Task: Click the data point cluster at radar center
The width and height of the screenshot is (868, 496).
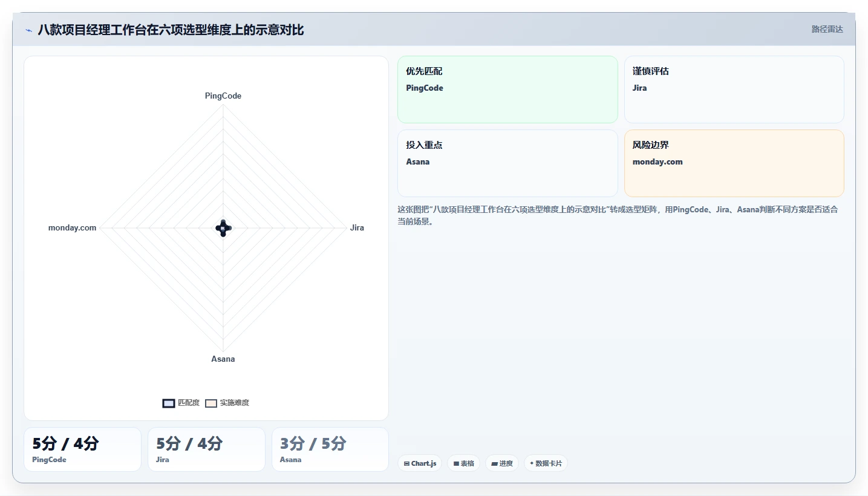Action: 223,228
